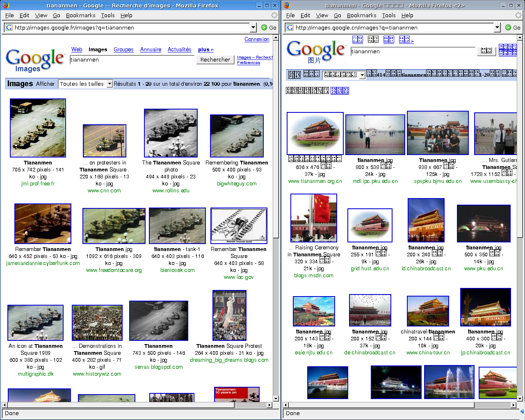The image size is (525, 420).
Task: Open Tools menu in left window
Action: [x=108, y=15]
